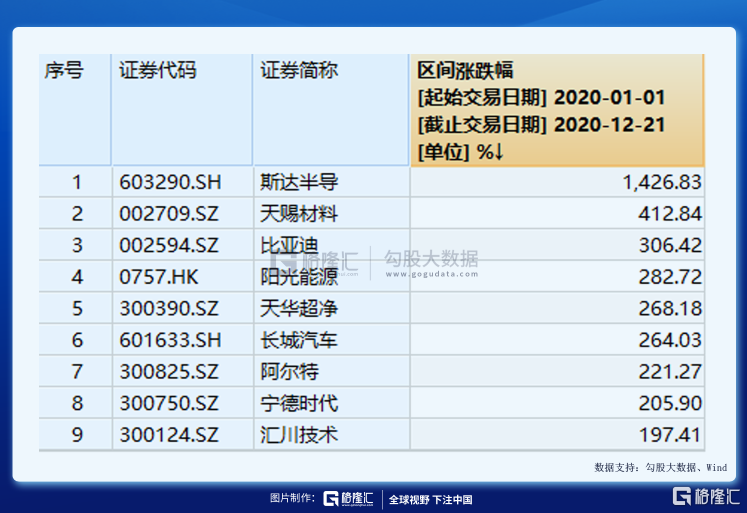The image size is (747, 513).
Task: Select the 长城汽车 name cell
Action: 331,340
